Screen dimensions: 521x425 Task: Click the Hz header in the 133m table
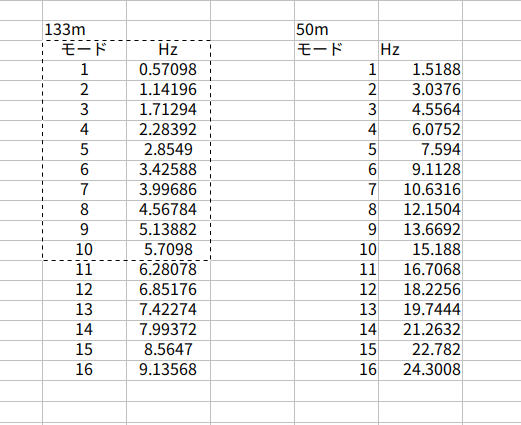coord(169,50)
